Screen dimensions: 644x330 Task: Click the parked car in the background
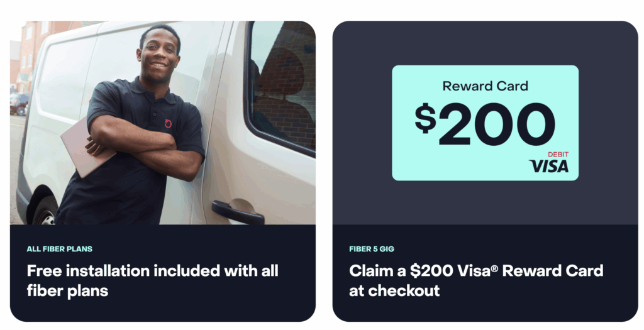[x=19, y=104]
